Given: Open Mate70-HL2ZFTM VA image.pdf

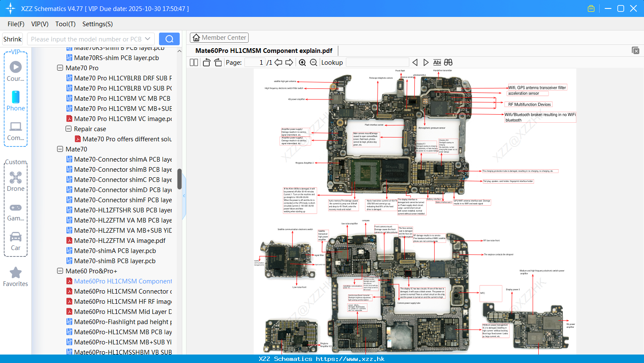Looking at the screenshot, I should pos(116,240).
